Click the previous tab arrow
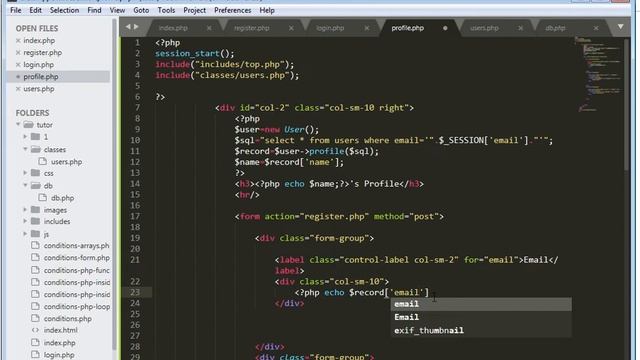Viewport: 640px width, 360px height. click(128, 27)
